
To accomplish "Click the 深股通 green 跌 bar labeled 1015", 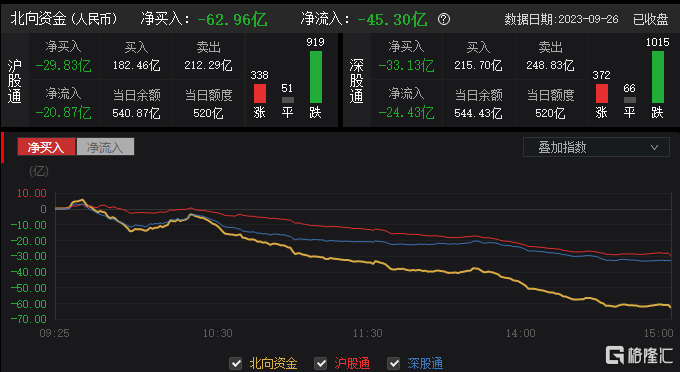I will pos(658,77).
